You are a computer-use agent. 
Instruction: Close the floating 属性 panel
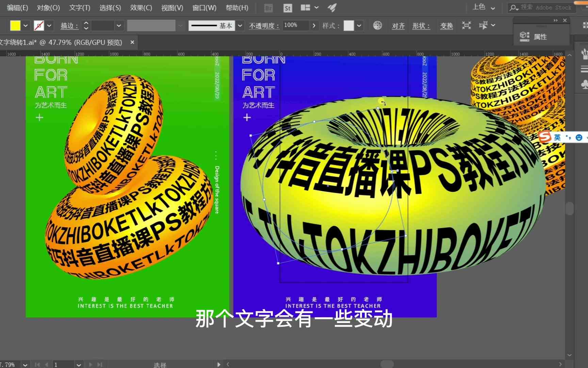click(565, 20)
